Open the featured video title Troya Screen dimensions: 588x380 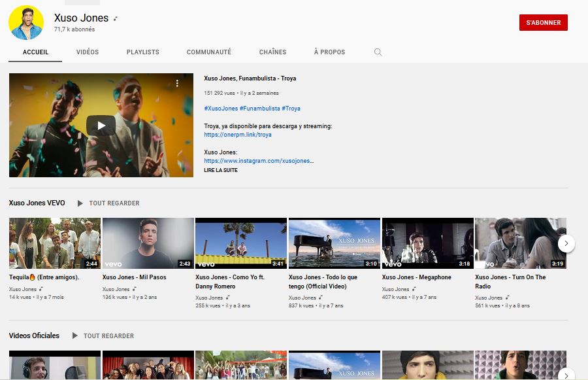pyautogui.click(x=250, y=78)
